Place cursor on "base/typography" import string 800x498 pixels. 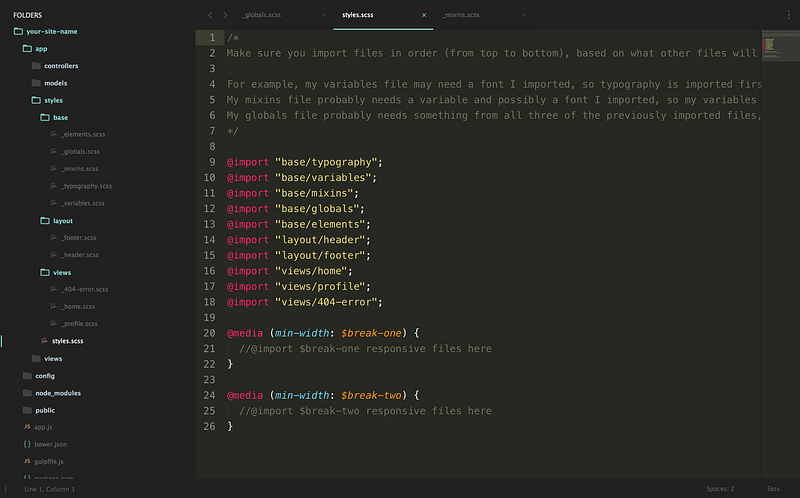pos(326,162)
